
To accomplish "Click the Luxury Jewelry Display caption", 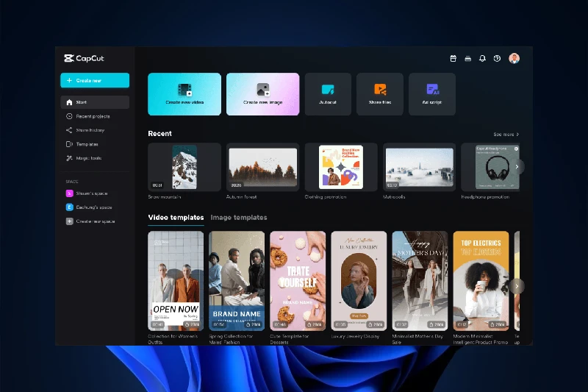I will (355, 337).
